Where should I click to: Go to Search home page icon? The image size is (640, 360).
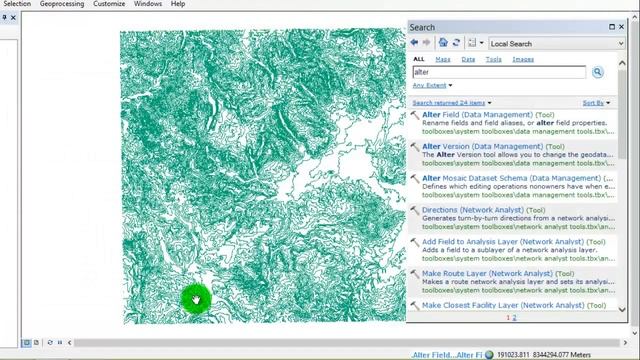click(443, 42)
